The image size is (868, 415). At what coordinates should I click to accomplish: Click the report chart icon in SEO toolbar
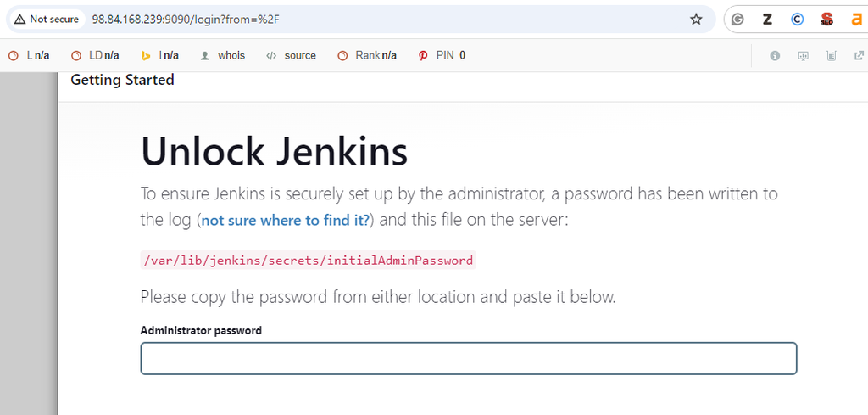click(831, 55)
